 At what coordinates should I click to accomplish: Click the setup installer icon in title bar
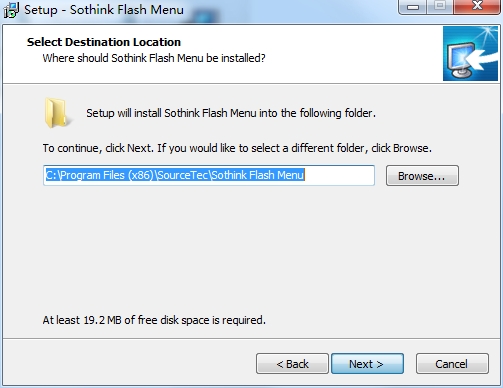tap(11, 10)
